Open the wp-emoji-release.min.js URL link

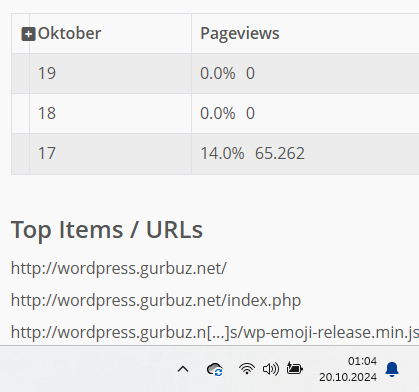[215, 332]
